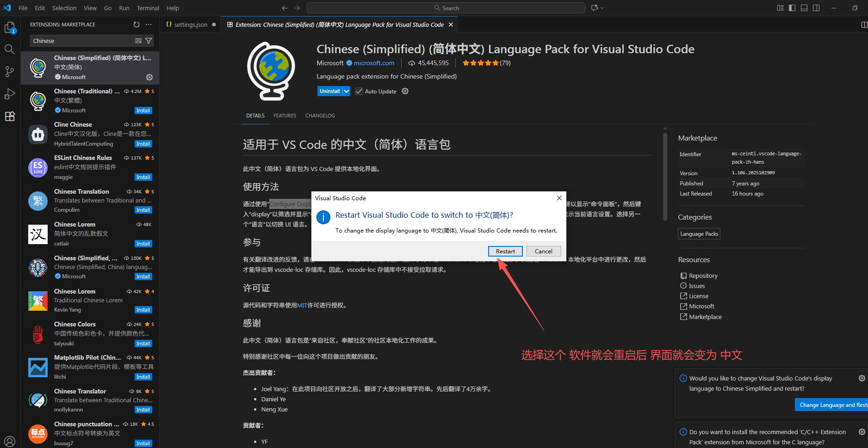This screenshot has height=448, width=868.
Task: Click Restart in the dialog
Action: coord(505,251)
